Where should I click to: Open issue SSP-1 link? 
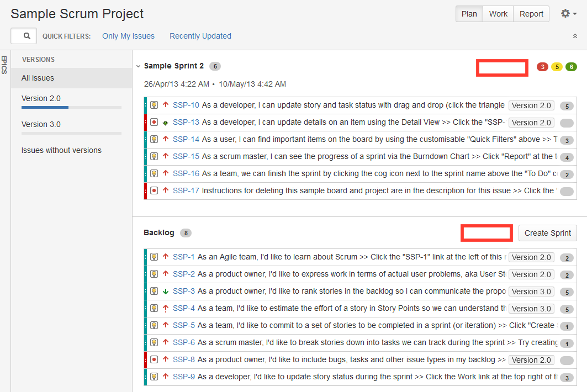point(184,257)
